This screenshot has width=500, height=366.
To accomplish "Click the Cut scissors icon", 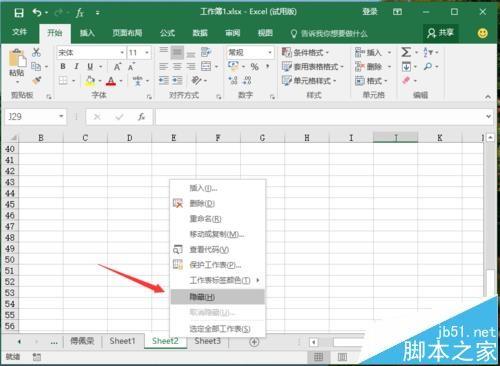I will (x=36, y=52).
